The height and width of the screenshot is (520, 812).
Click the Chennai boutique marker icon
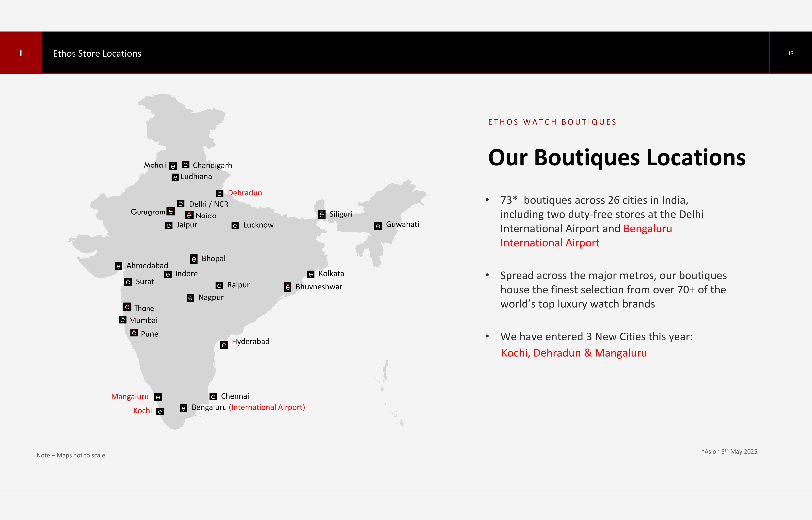coord(213,396)
